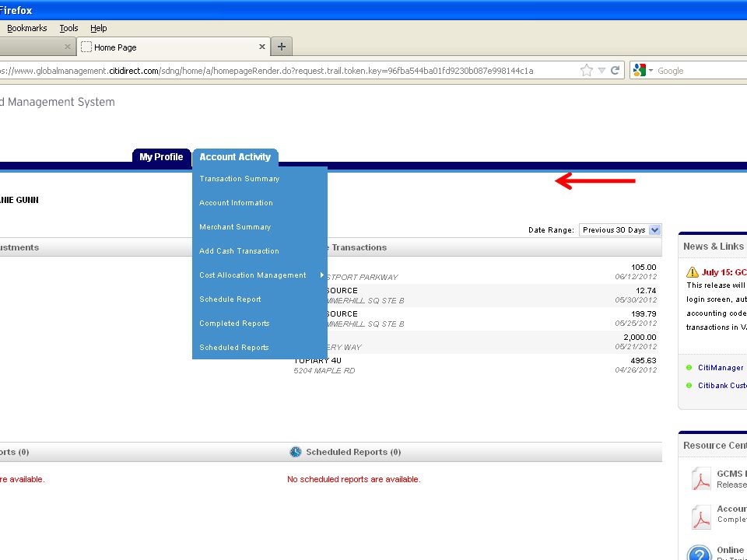Image resolution: width=747 pixels, height=560 pixels.
Task: Open the Citibank Customer link
Action: (722, 386)
